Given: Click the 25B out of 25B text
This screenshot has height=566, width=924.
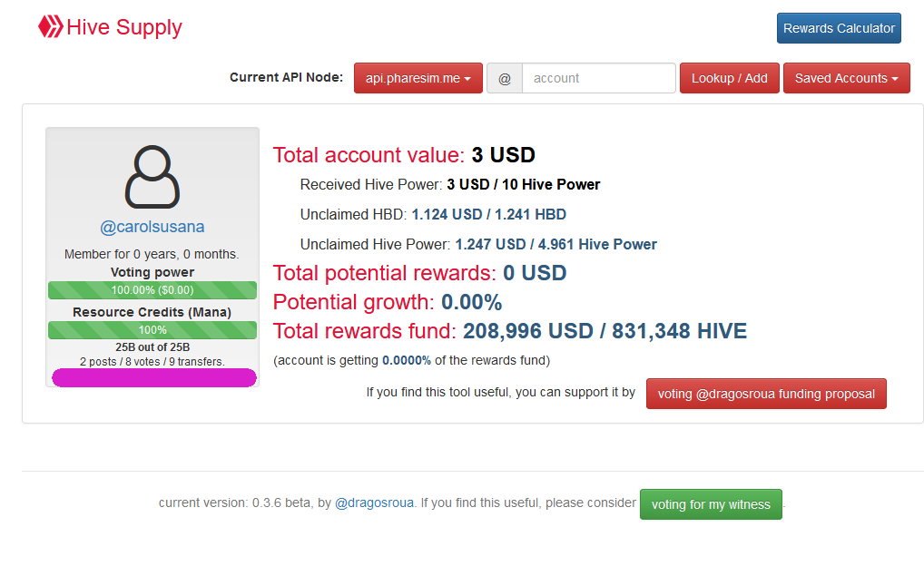Looking at the screenshot, I should [x=152, y=347].
